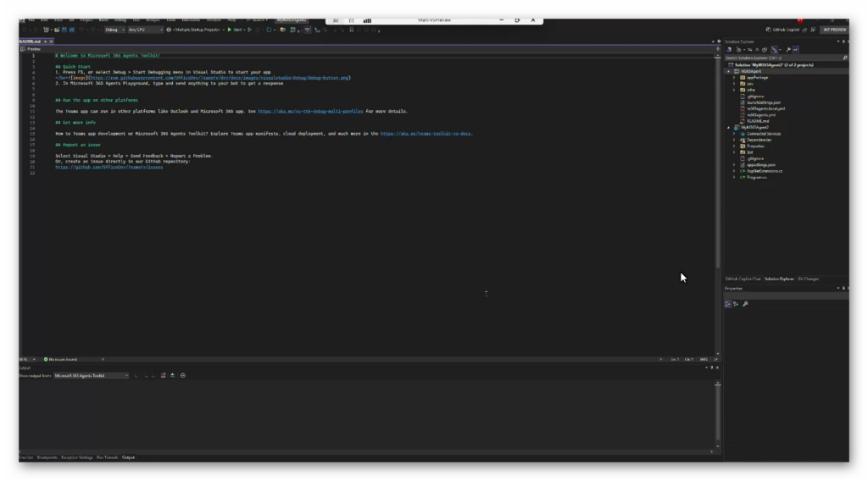
Task: Click the Save All icon in toolbar
Action: tap(71, 30)
